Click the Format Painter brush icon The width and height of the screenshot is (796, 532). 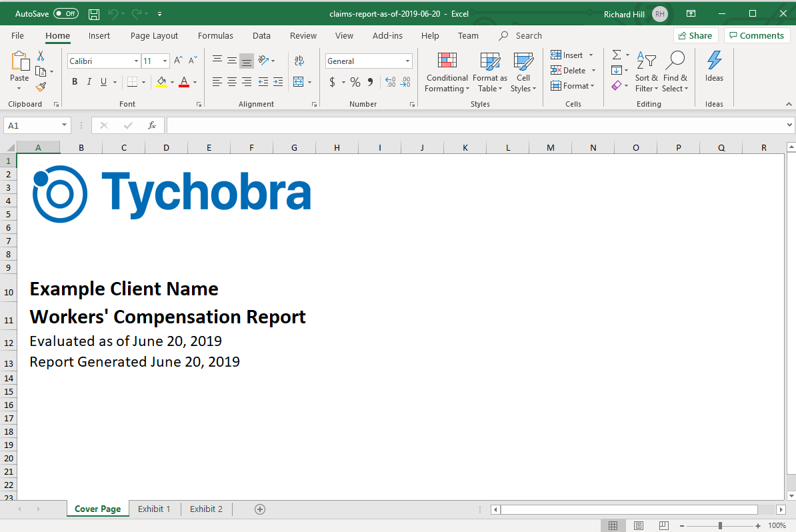point(41,87)
